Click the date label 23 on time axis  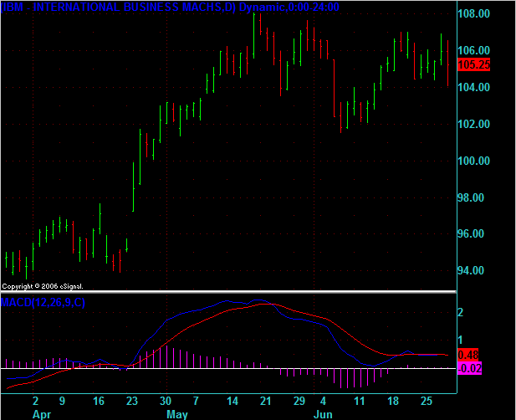coord(132,401)
